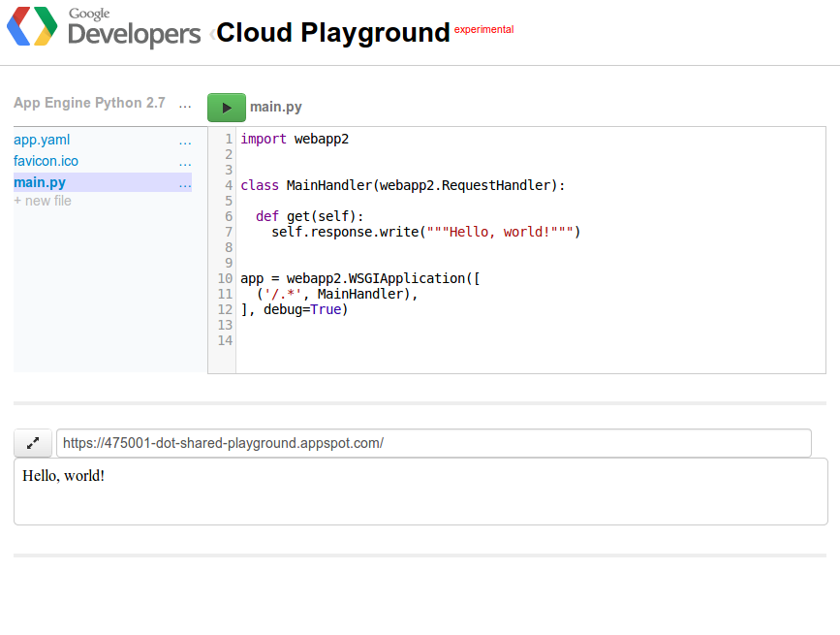Click the + new file link
840x635 pixels.
(x=43, y=201)
